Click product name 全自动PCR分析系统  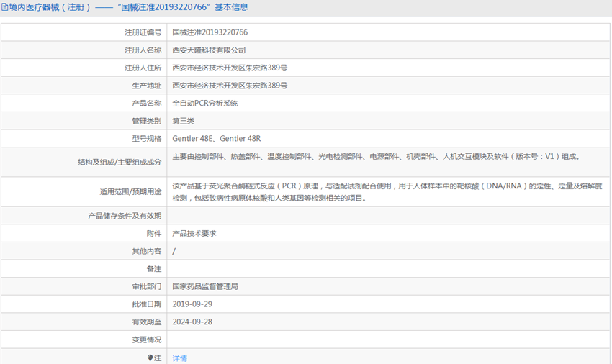pos(205,104)
